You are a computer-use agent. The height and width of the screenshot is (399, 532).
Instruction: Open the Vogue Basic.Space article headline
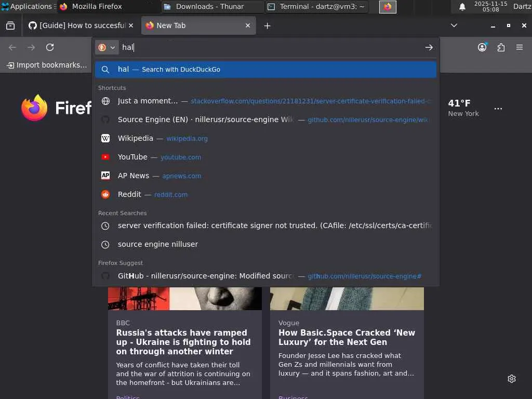tap(347, 337)
